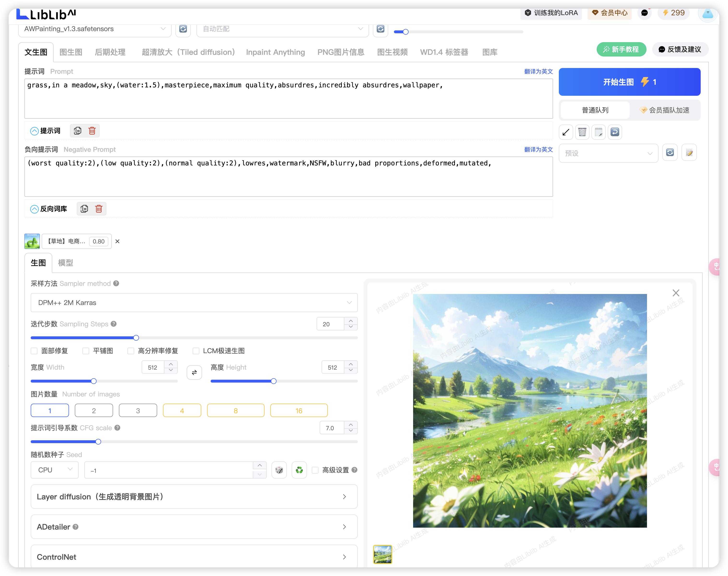The height and width of the screenshot is (576, 728).
Task: Click the diagonal arrow icon under queue options
Action: coord(566,132)
